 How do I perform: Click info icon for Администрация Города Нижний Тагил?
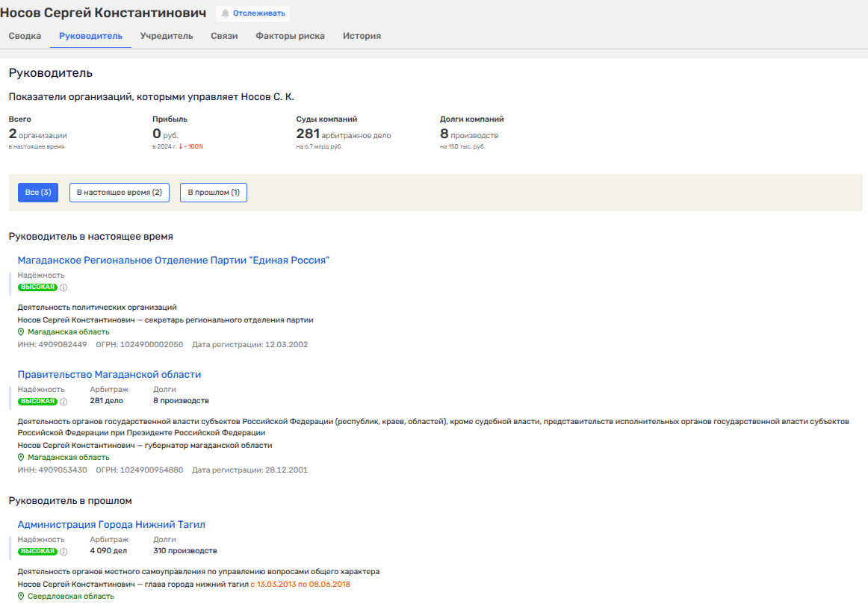pyautogui.click(x=63, y=552)
